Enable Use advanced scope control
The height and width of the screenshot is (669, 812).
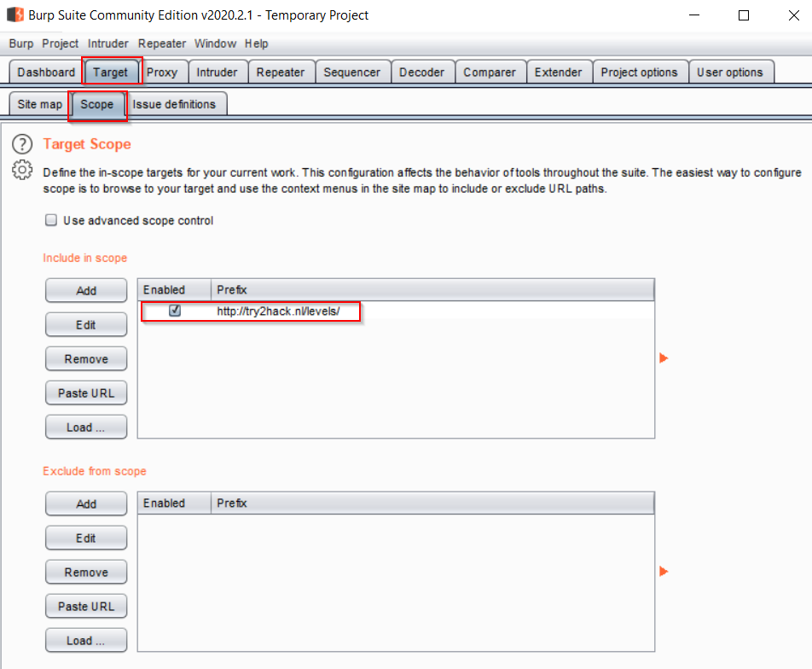(50, 220)
